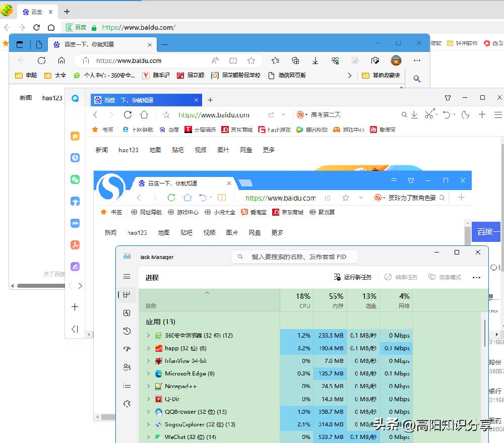Open Task Manager users icon
The width and height of the screenshot is (504, 443).
127,367
